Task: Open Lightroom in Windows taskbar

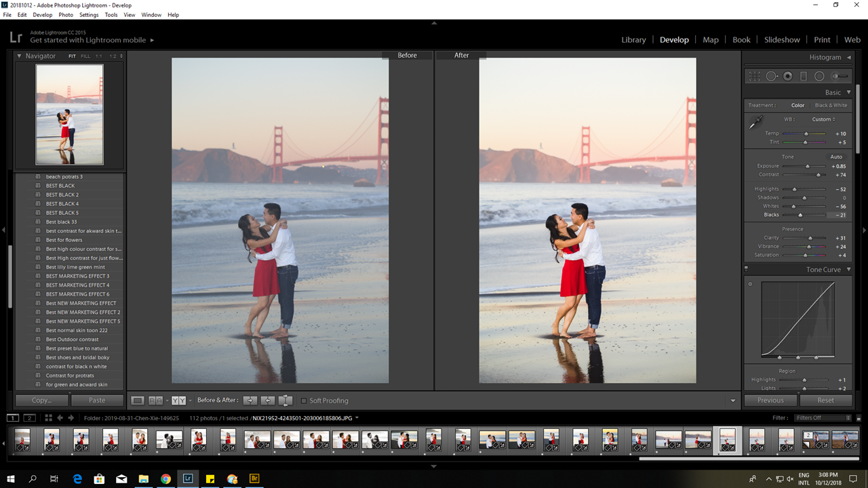Action: click(x=188, y=479)
